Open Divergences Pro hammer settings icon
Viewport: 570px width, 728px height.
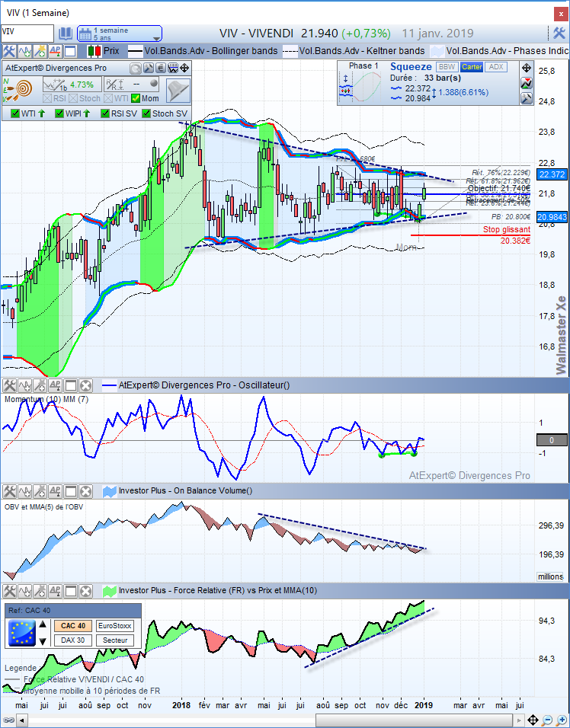click(x=148, y=69)
